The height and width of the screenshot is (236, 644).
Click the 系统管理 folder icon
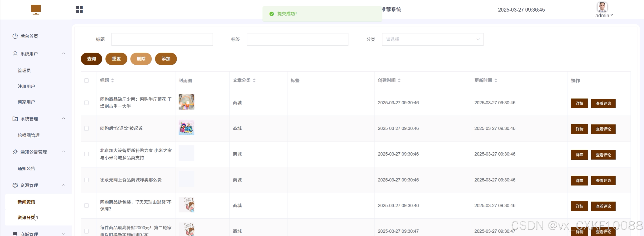(15, 119)
